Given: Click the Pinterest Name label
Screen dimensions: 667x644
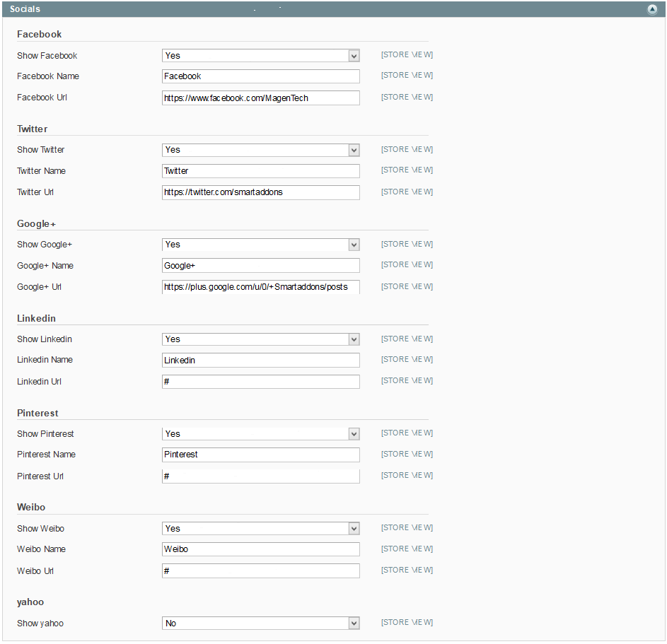Looking at the screenshot, I should (x=47, y=455).
